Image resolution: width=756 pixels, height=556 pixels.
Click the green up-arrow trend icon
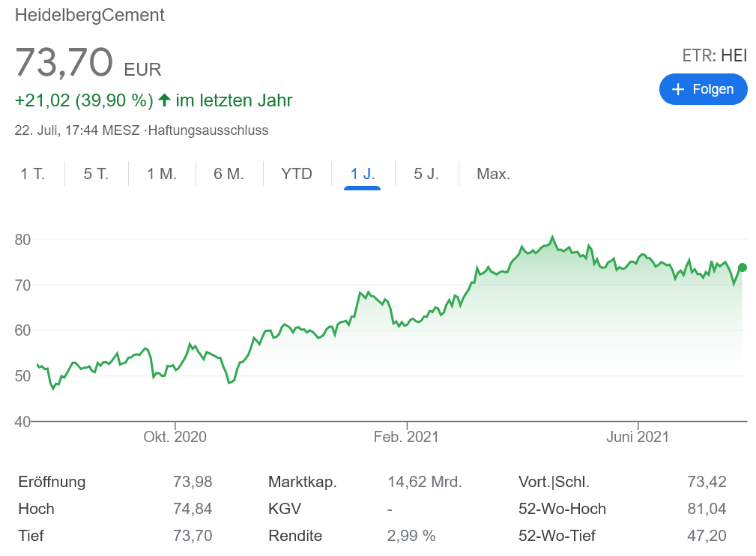coord(164,100)
